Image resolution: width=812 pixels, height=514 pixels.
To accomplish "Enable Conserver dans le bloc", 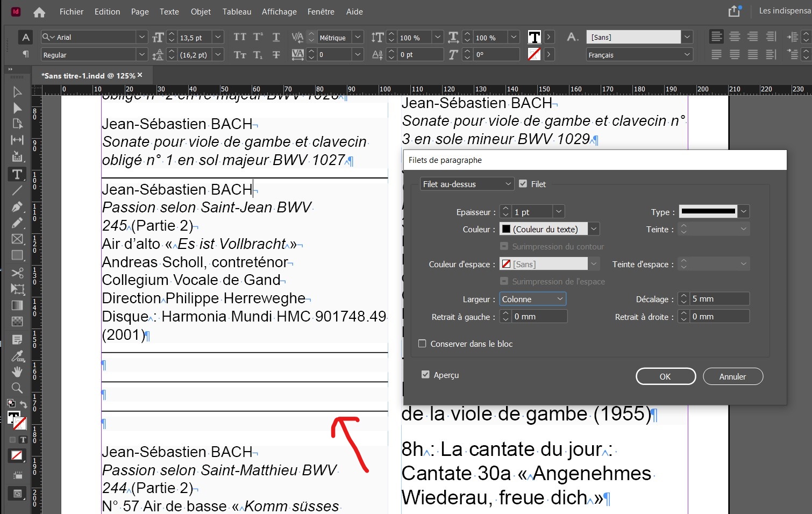I will 422,343.
